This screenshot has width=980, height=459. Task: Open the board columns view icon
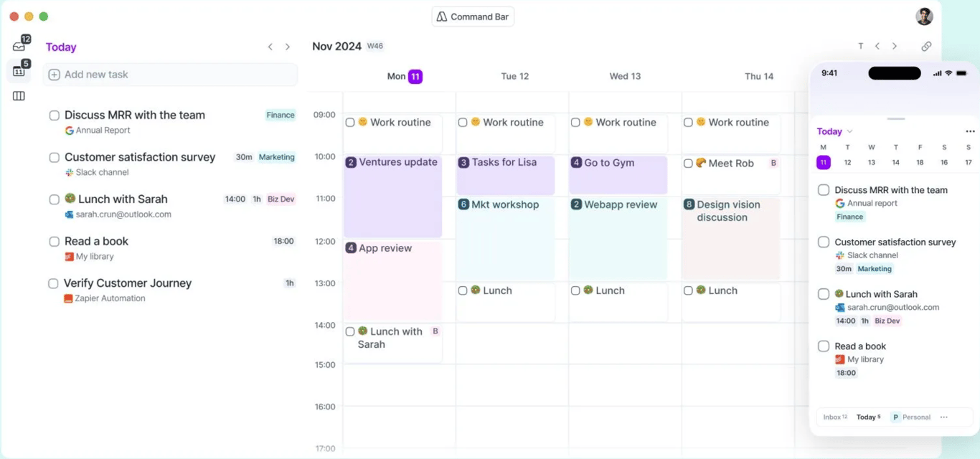tap(19, 95)
